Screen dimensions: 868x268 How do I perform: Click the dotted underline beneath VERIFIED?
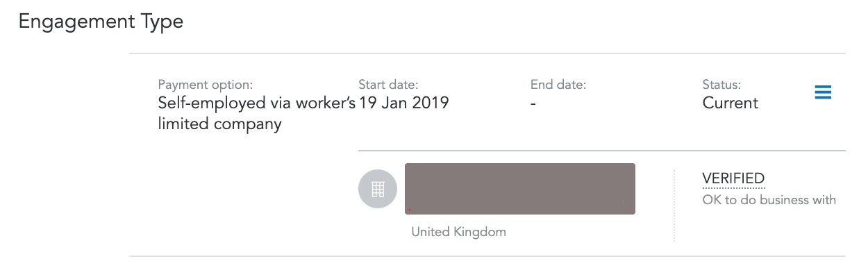(x=733, y=187)
